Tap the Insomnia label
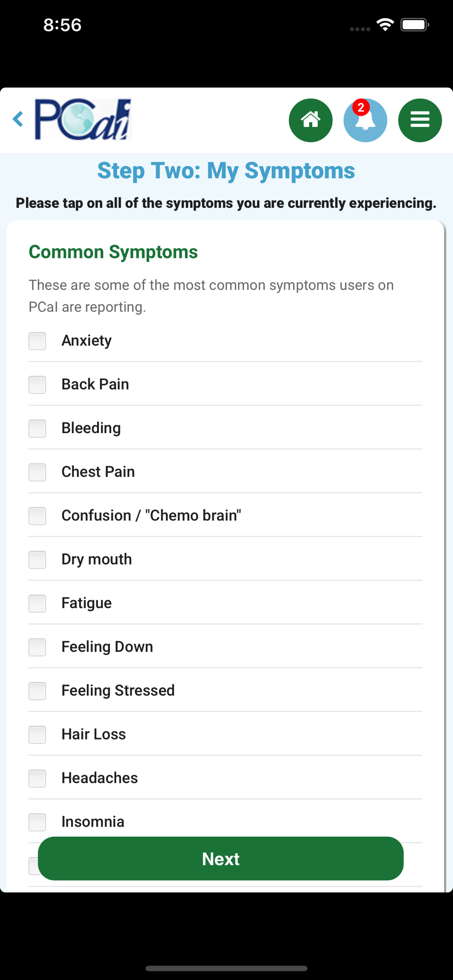The height and width of the screenshot is (980, 453). pyautogui.click(x=93, y=822)
